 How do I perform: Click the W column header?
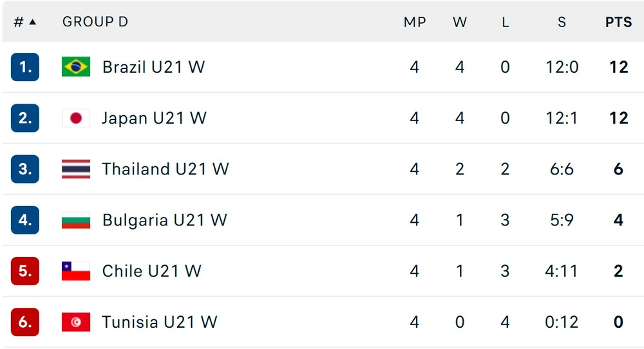460,22
